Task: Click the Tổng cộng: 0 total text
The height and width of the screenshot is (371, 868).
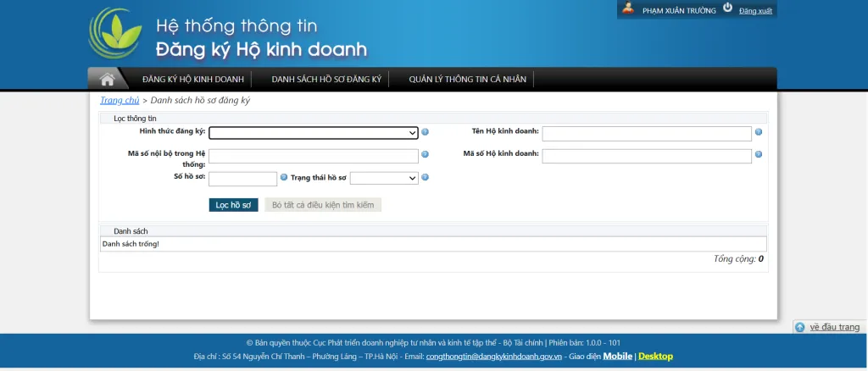Action: click(x=738, y=258)
